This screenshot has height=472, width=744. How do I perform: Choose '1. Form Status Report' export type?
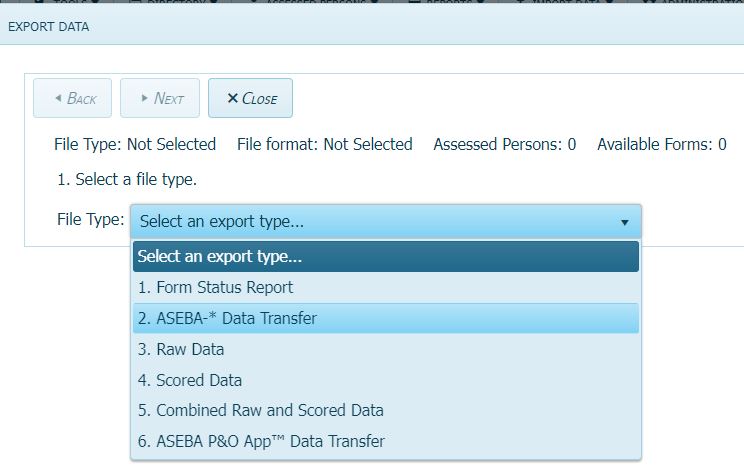pos(386,287)
